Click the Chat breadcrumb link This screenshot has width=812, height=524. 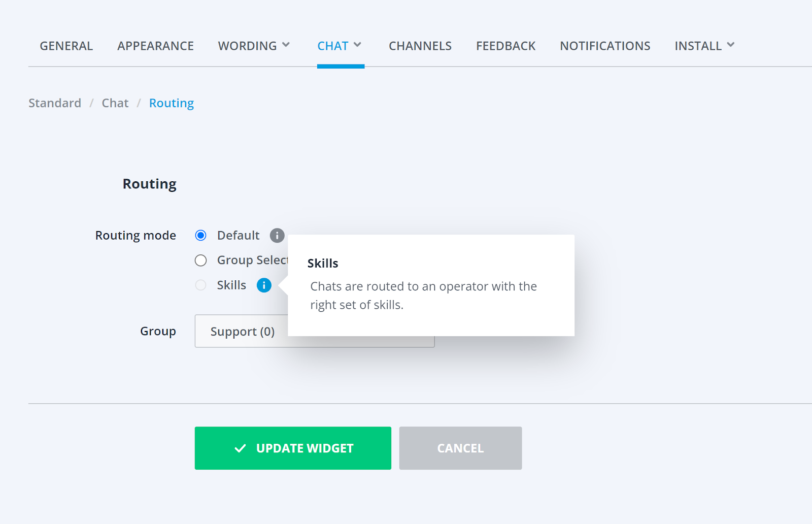tap(115, 103)
